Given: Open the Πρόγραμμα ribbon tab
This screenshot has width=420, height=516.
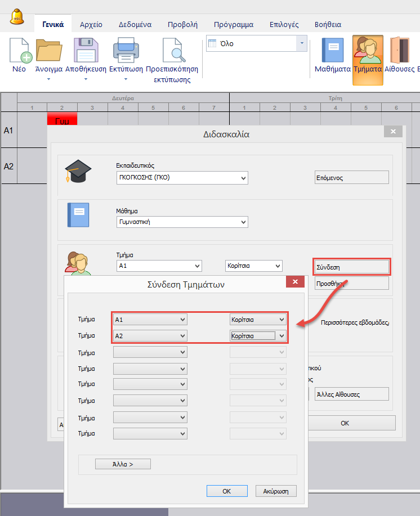Looking at the screenshot, I should point(234,25).
